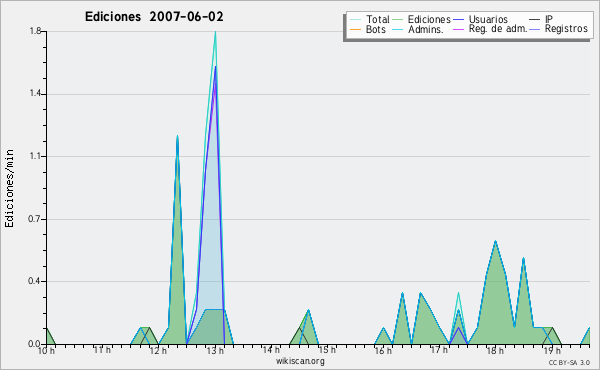The height and width of the screenshot is (370, 600).
Task: Click the 1.8 y-axis value
Action: [35, 31]
